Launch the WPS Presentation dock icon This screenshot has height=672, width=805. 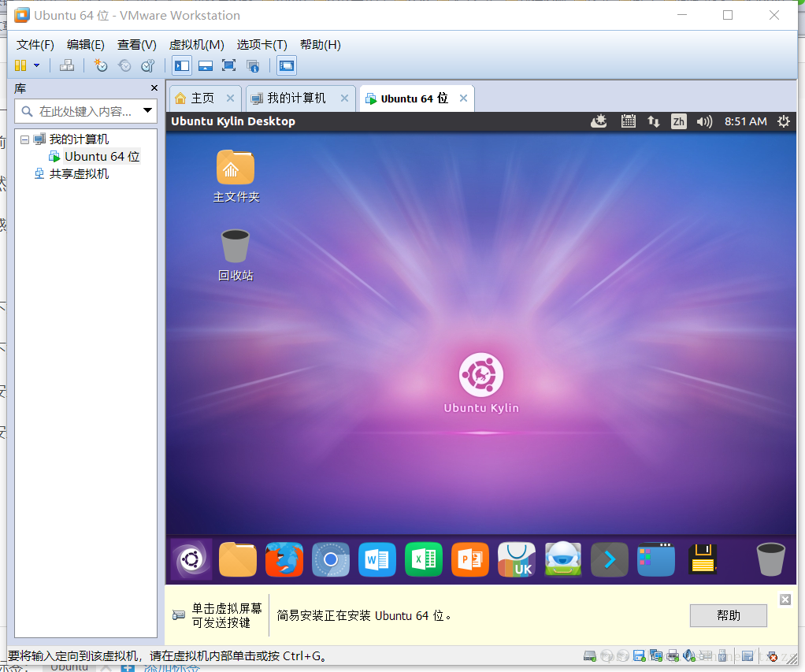470,559
